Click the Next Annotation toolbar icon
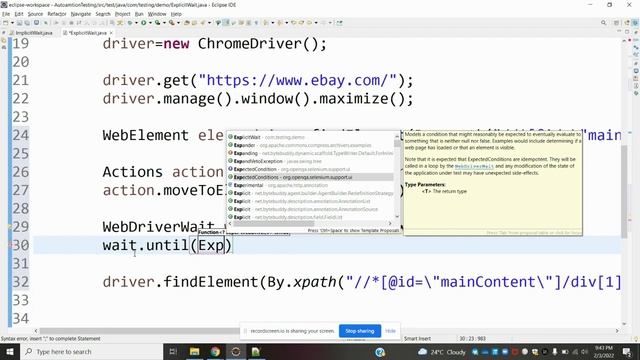The width and height of the screenshot is (640, 360). [267, 23]
